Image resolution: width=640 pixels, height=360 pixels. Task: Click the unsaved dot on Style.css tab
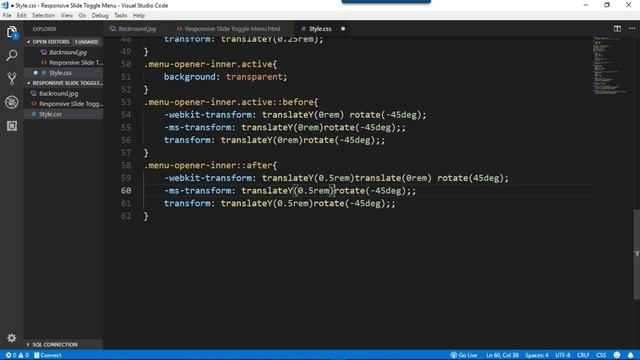[x=343, y=29]
